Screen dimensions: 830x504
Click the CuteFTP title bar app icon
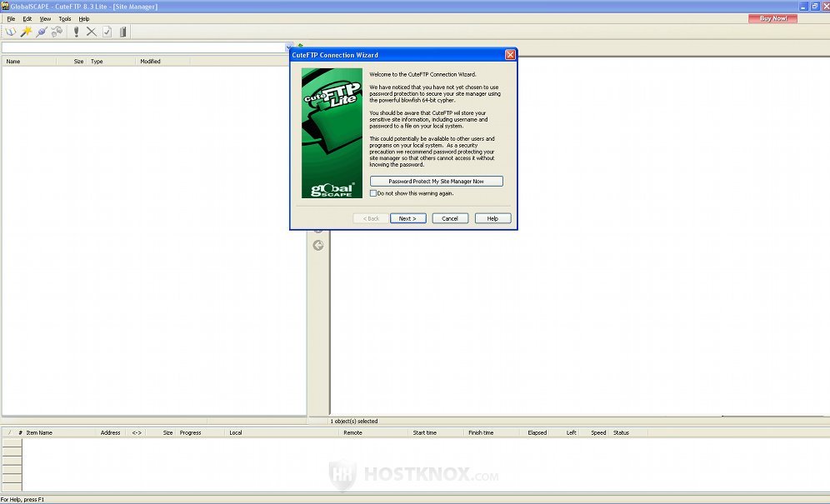coord(5,7)
